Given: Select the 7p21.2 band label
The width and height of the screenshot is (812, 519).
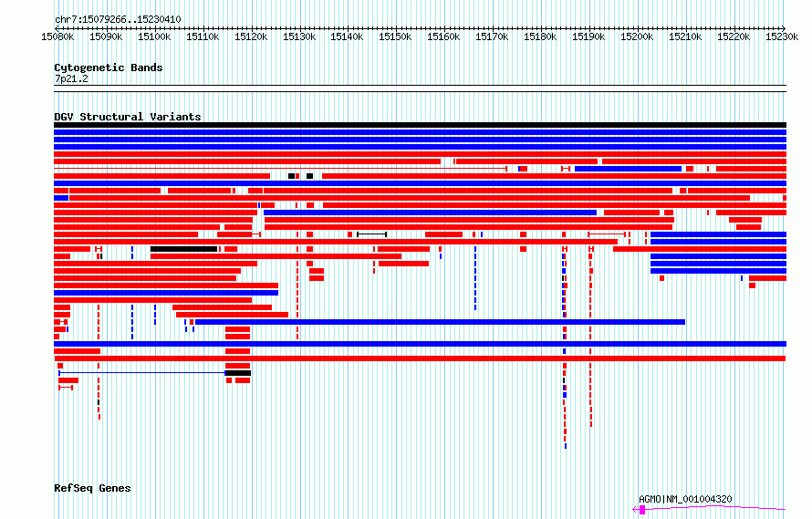Looking at the screenshot, I should point(71,78).
